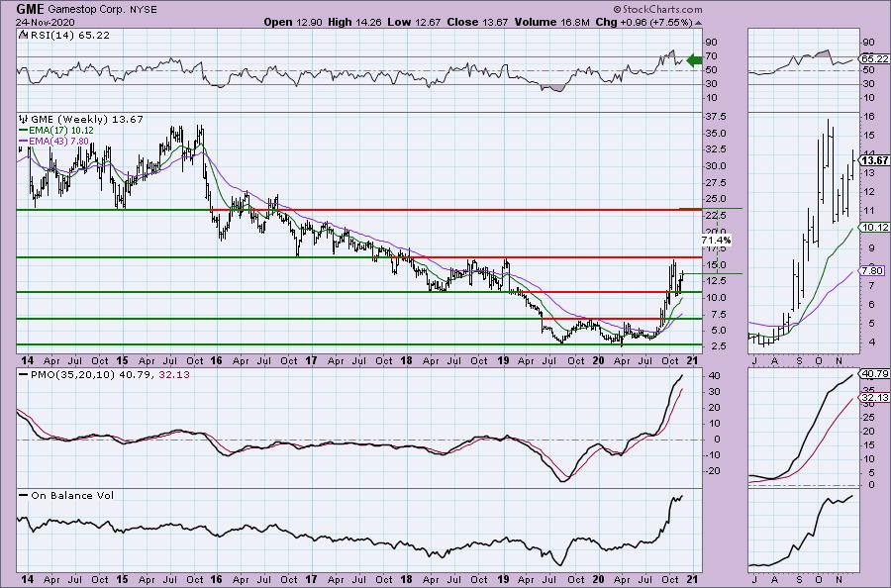Click the Open 12.90 value
Viewport: 891px width, 588px height.
click(x=293, y=22)
